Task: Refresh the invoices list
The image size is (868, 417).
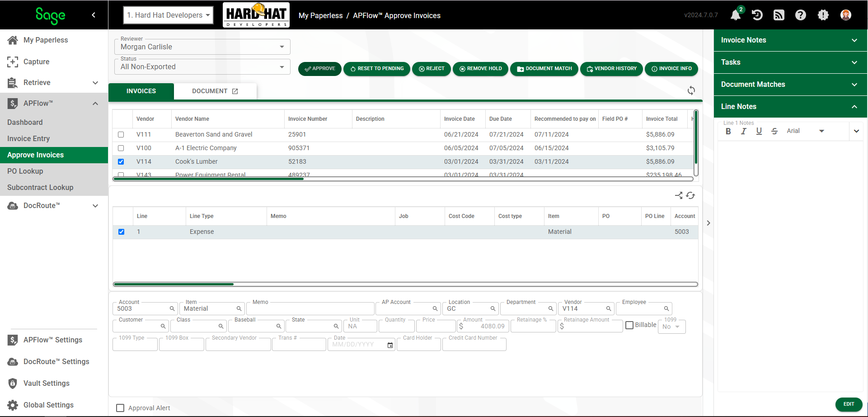Action: coord(691,90)
